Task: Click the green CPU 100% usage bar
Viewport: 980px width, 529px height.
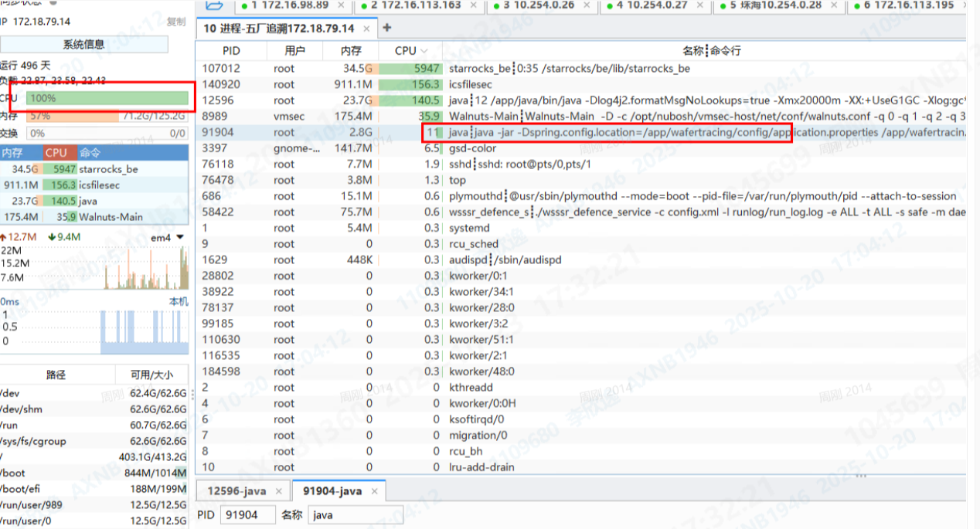Action: click(107, 98)
